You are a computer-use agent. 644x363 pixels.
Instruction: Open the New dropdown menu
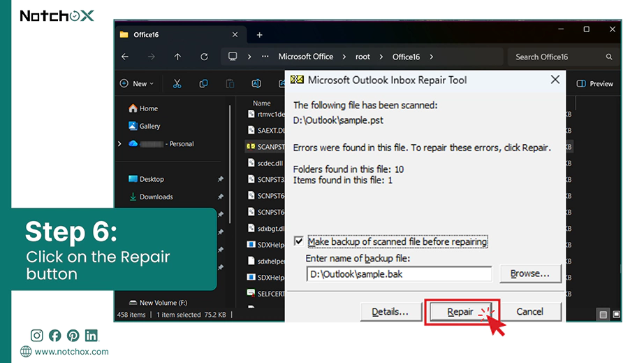[137, 84]
